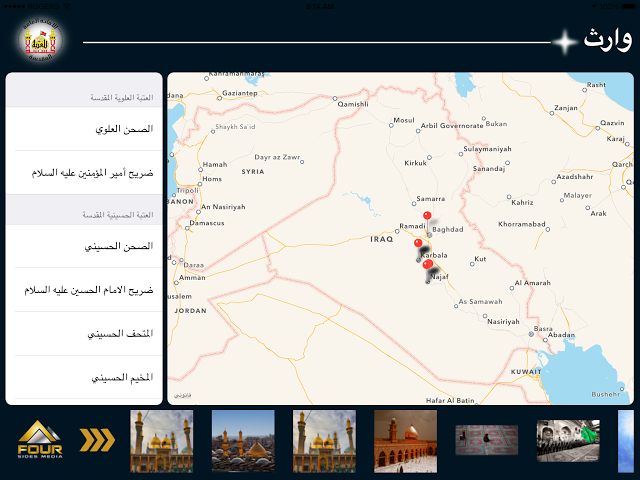Tap Mosul label on the map
Screen dimensions: 640x480
[x=404, y=120]
